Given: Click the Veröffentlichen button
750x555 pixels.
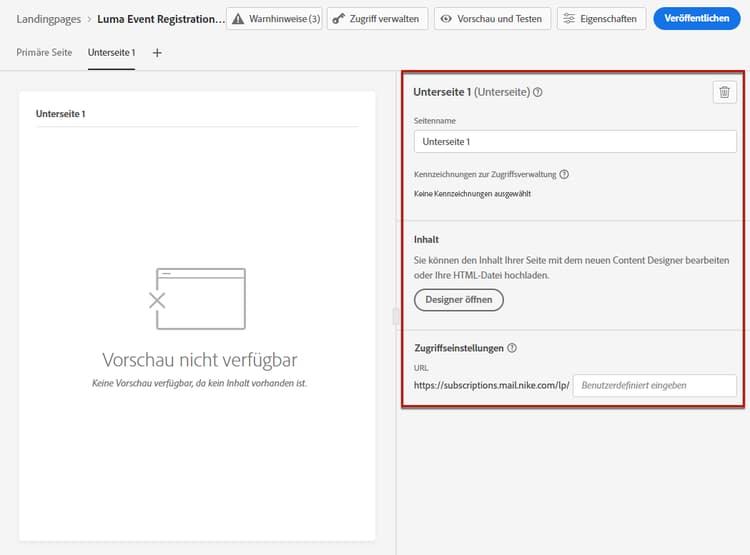Looking at the screenshot, I should 696,19.
